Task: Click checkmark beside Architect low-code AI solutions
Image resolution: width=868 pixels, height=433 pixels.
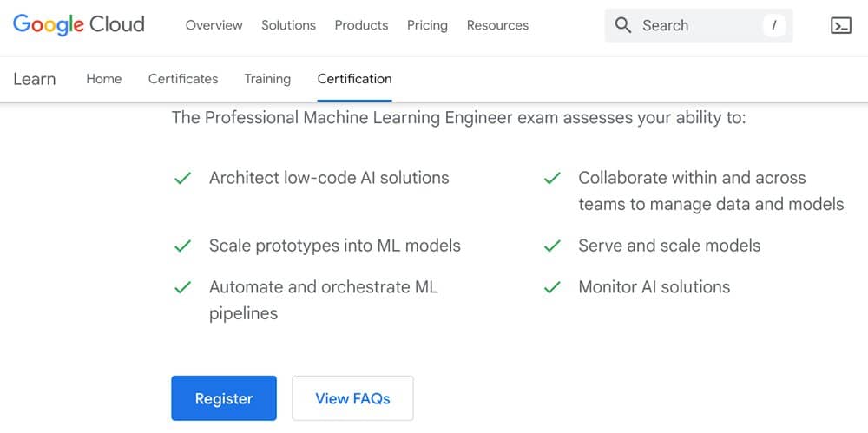Action: (x=182, y=178)
